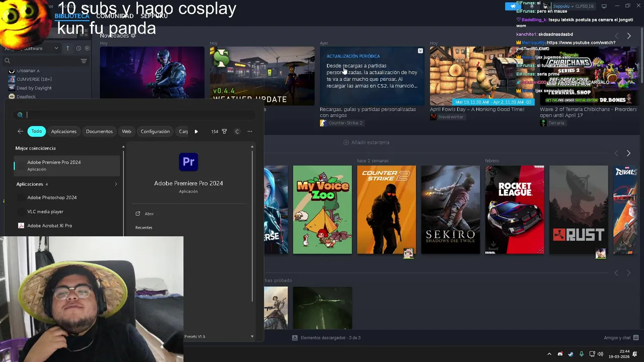
Task: Select Adobe Premiere Pro 2024 best match
Action: 67,165
